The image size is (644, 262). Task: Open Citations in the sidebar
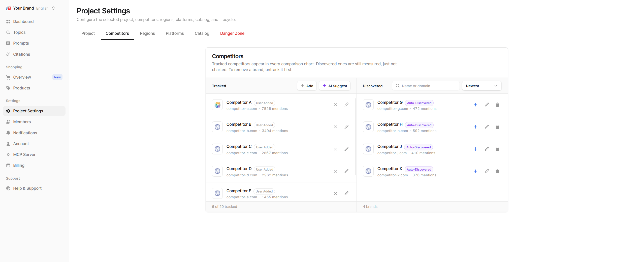34,54
